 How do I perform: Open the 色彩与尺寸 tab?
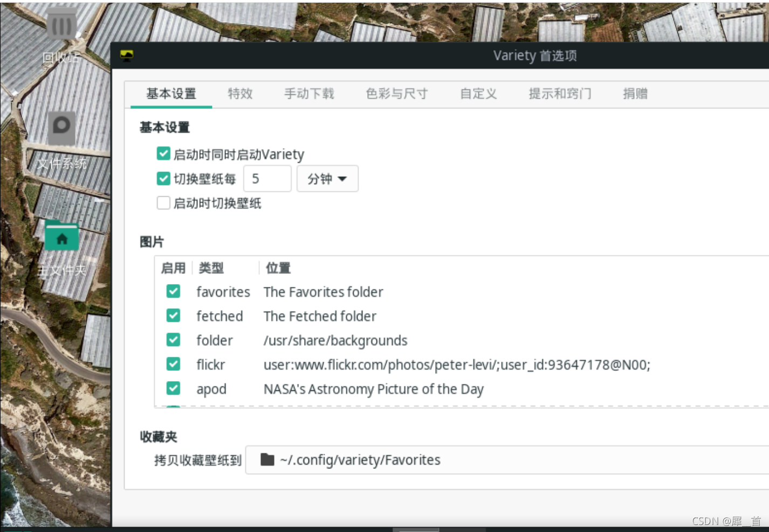point(397,94)
